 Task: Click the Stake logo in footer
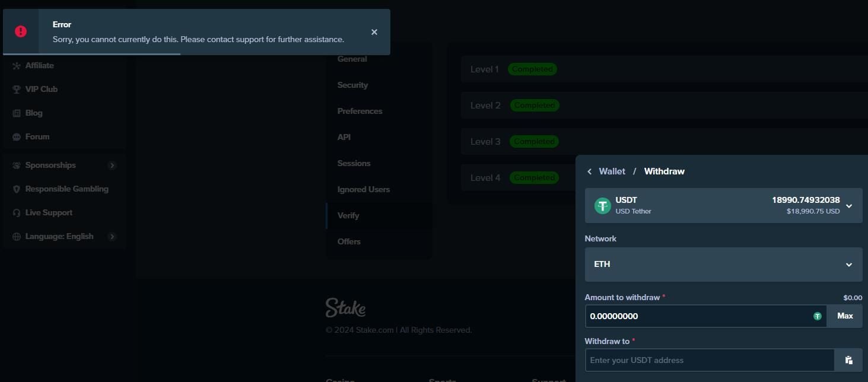[x=345, y=308]
